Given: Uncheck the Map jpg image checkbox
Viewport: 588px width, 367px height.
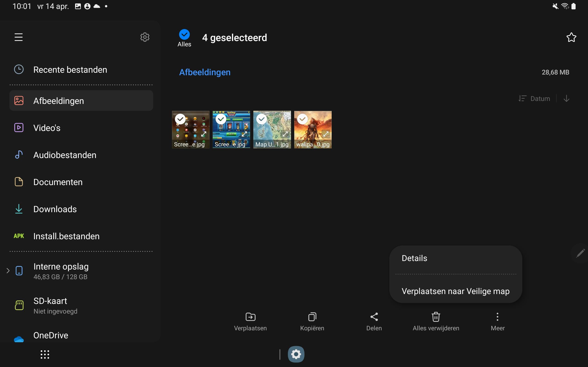Looking at the screenshot, I should 261,119.
